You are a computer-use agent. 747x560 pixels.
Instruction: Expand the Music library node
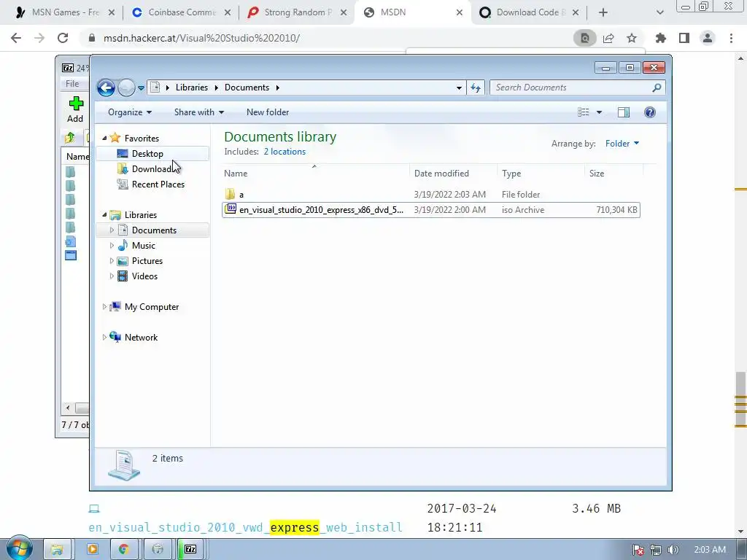[112, 246]
